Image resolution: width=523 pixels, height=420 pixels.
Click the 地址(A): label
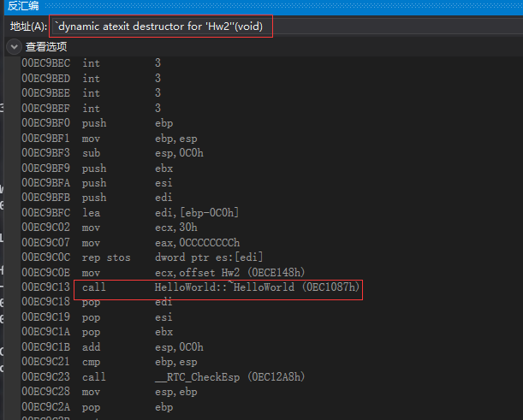tap(29, 27)
